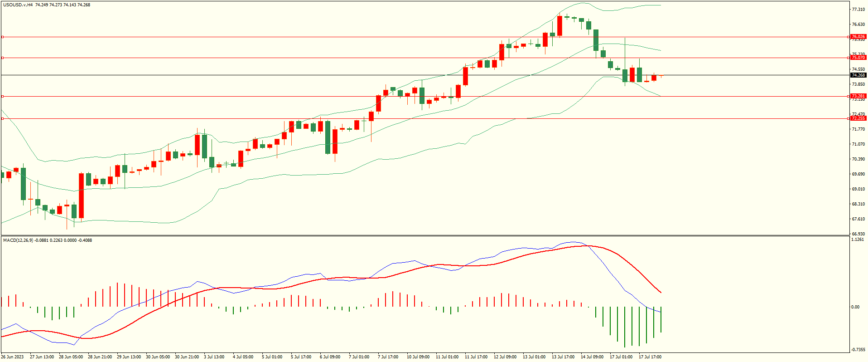Click 77.310 on the price scale

[858, 10]
